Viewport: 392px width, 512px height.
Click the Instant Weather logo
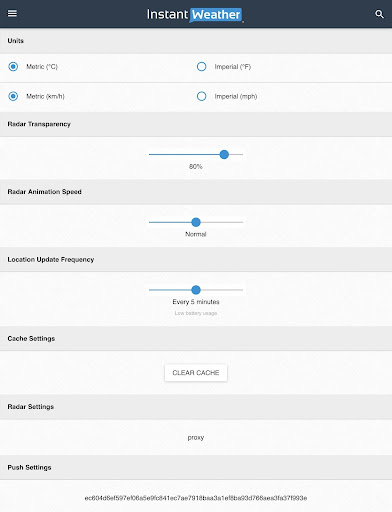click(x=195, y=15)
